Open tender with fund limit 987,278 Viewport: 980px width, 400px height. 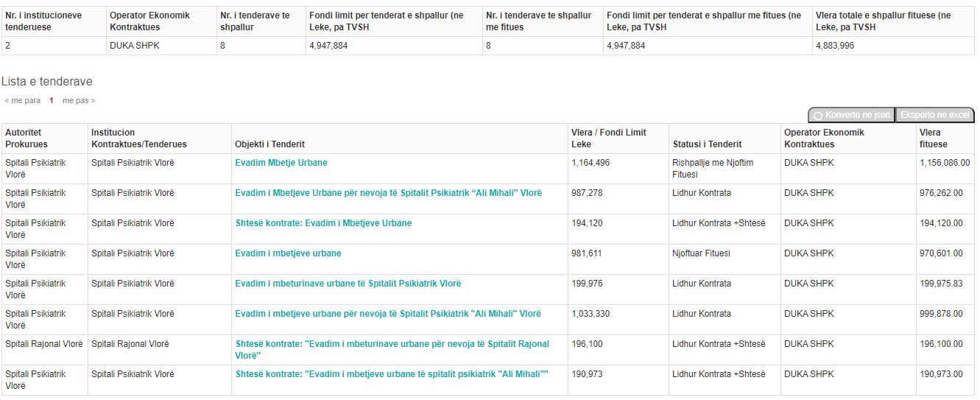tap(388, 193)
